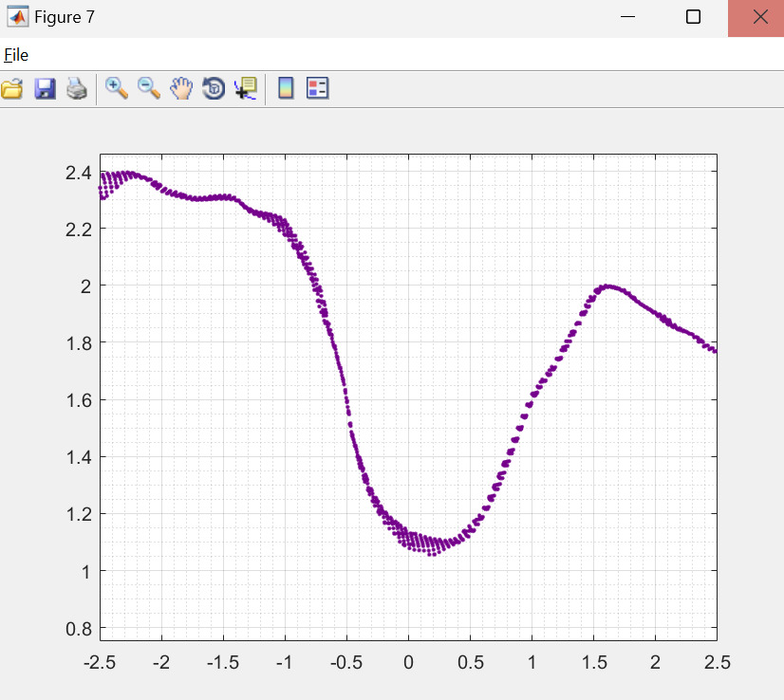Select the Rotate 3D tool
Image resolution: width=784 pixels, height=700 pixels.
214,89
